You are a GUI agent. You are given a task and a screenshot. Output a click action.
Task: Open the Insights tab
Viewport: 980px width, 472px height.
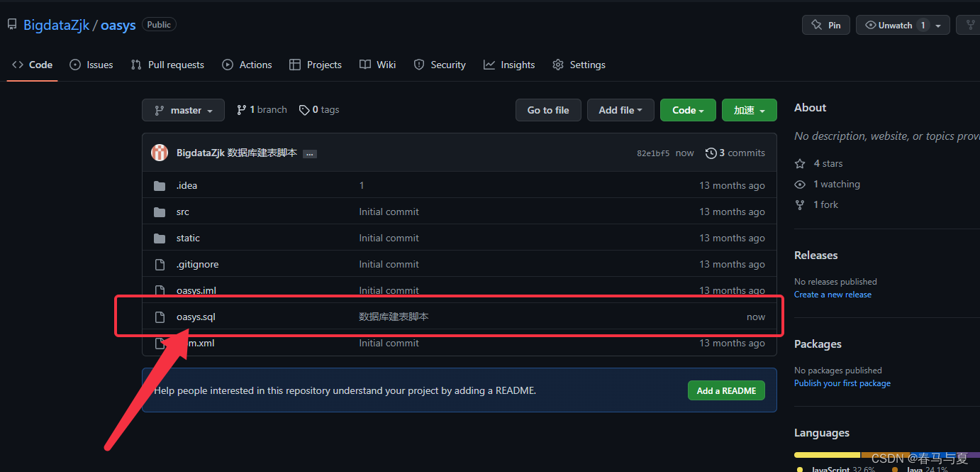(509, 65)
